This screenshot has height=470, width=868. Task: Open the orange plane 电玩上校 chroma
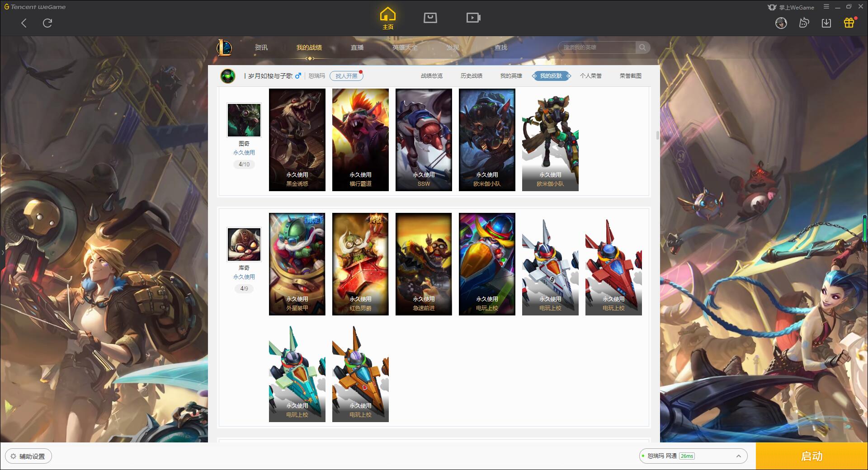pyautogui.click(x=360, y=374)
